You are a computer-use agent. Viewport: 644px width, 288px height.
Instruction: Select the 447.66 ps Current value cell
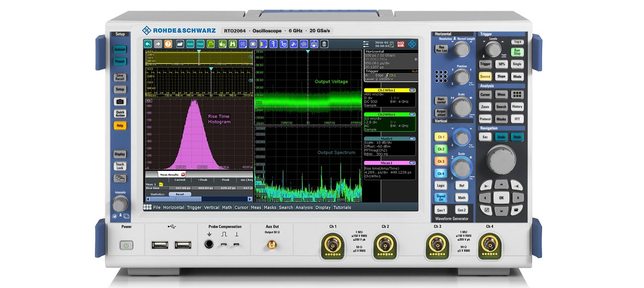coord(180,188)
